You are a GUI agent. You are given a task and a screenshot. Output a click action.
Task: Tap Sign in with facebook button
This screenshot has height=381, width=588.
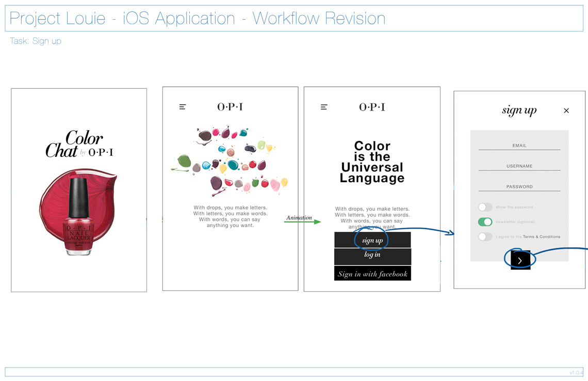(372, 274)
